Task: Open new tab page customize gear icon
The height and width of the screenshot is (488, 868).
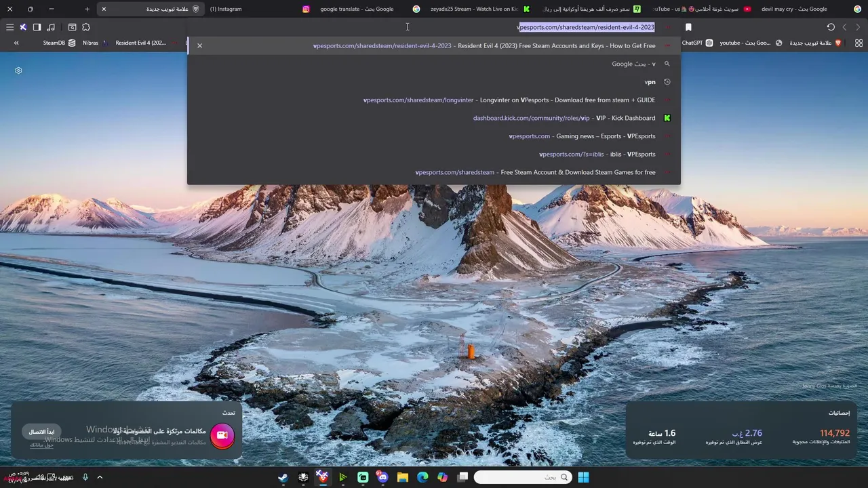Action: pyautogui.click(x=18, y=70)
